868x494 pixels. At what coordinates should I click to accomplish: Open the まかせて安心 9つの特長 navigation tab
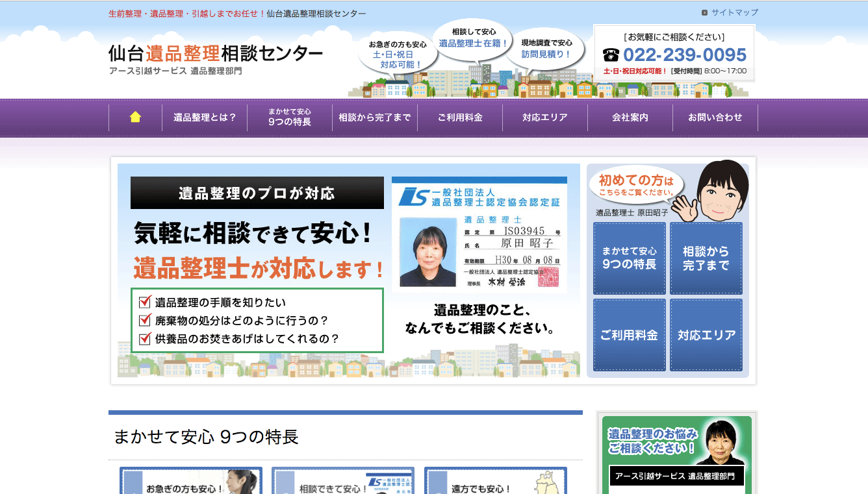point(290,117)
